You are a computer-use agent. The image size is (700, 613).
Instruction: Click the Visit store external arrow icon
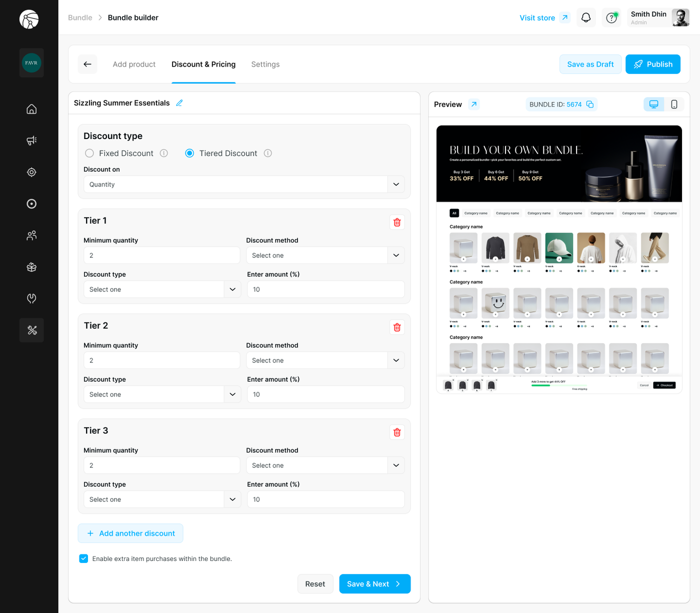click(x=564, y=17)
